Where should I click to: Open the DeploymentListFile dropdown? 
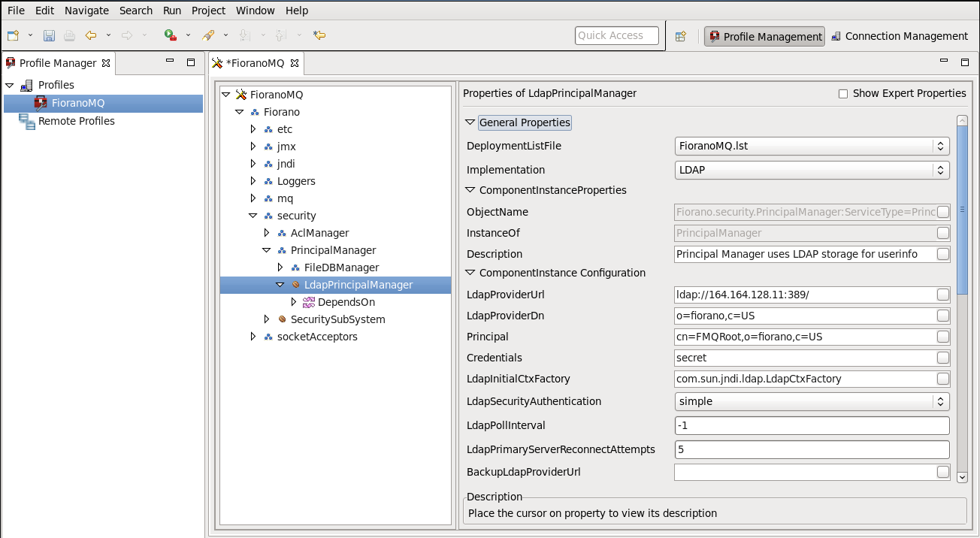tap(812, 146)
